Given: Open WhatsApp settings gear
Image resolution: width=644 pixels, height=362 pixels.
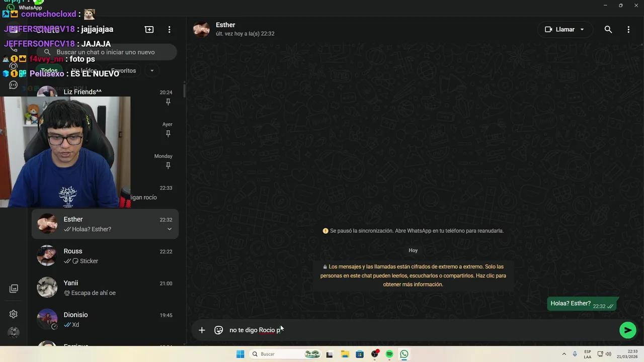Looking at the screenshot, I should (x=14, y=314).
